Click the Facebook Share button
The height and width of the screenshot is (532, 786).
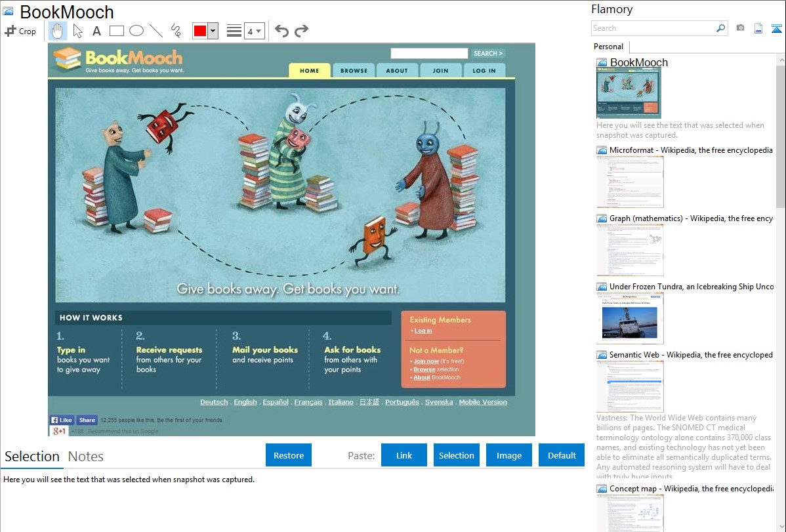87,420
